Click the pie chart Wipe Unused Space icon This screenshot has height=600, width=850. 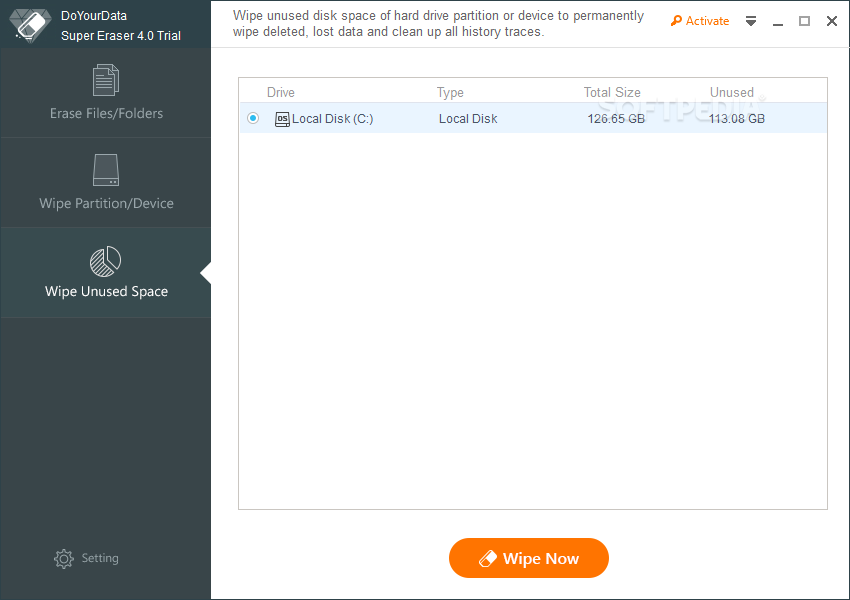coord(105,261)
